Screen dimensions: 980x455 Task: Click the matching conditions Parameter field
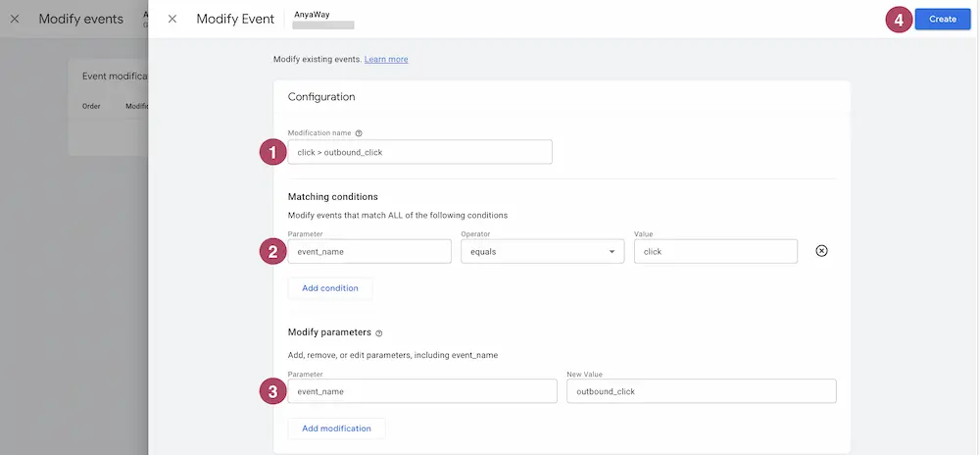click(369, 251)
